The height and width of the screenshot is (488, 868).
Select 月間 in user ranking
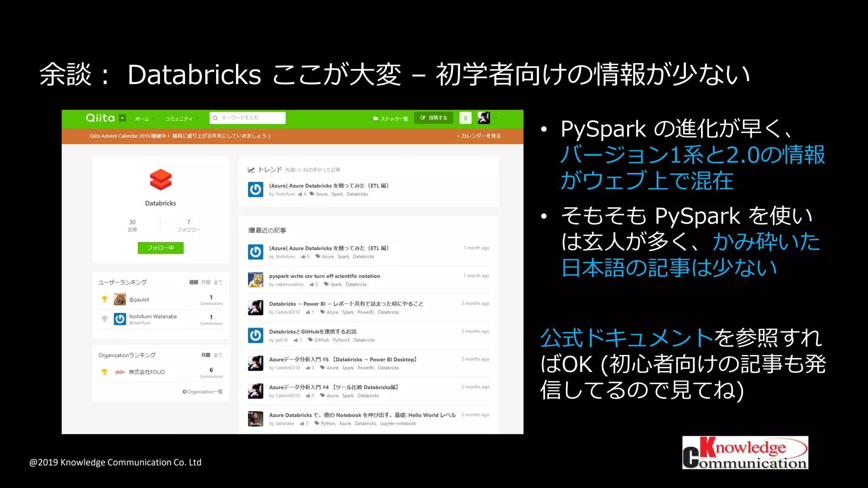click(x=206, y=282)
